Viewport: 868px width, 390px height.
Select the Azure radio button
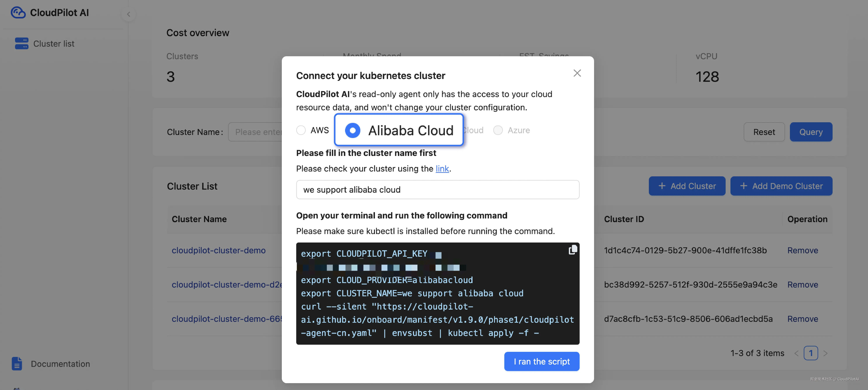[x=498, y=130]
